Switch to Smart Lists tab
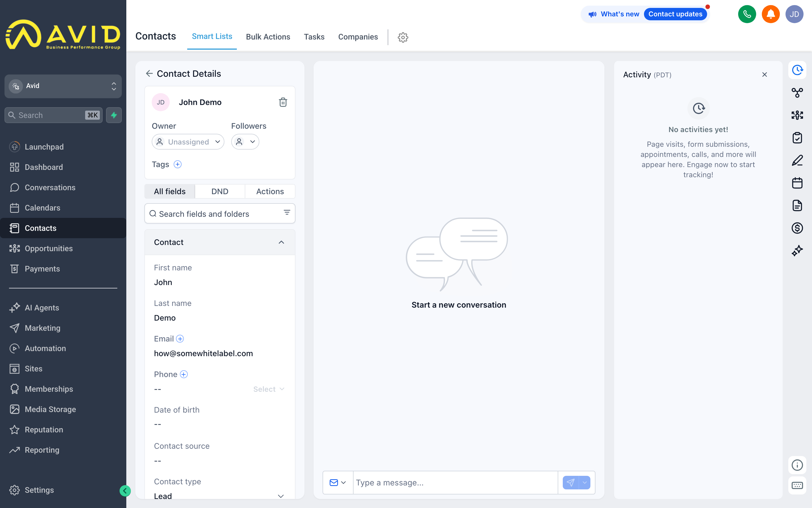The image size is (812, 508). [x=212, y=36]
